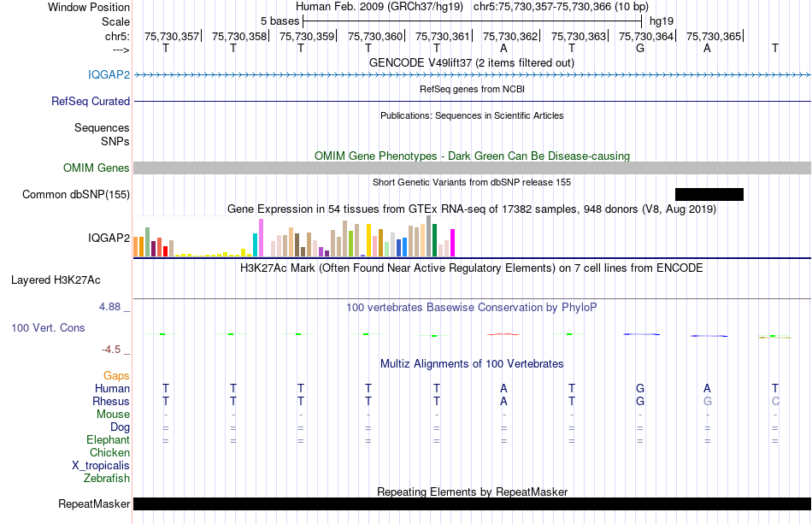Screen dimensions: 812x524
Task: Click the dark green bar in GTEx chart
Action: point(434,240)
